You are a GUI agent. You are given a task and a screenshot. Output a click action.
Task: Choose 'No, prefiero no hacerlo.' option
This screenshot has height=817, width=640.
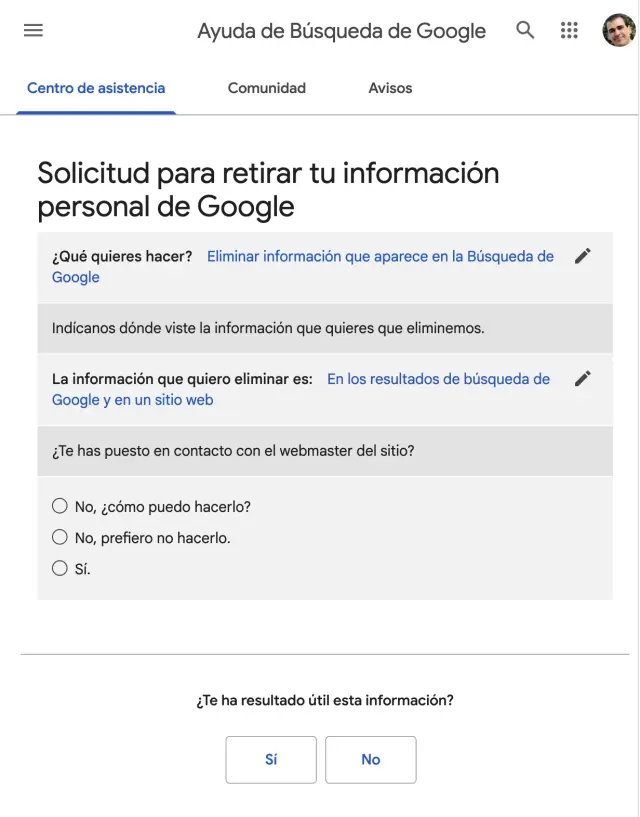click(x=60, y=537)
